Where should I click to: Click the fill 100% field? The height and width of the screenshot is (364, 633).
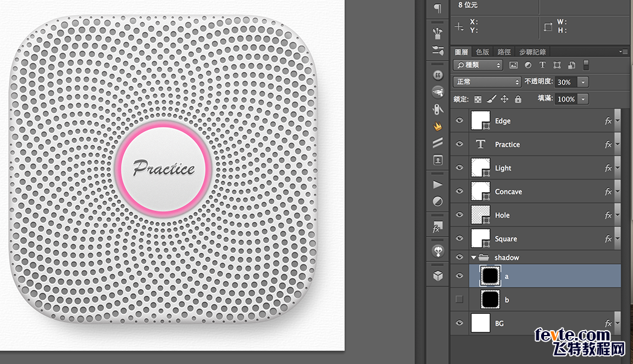(x=566, y=99)
